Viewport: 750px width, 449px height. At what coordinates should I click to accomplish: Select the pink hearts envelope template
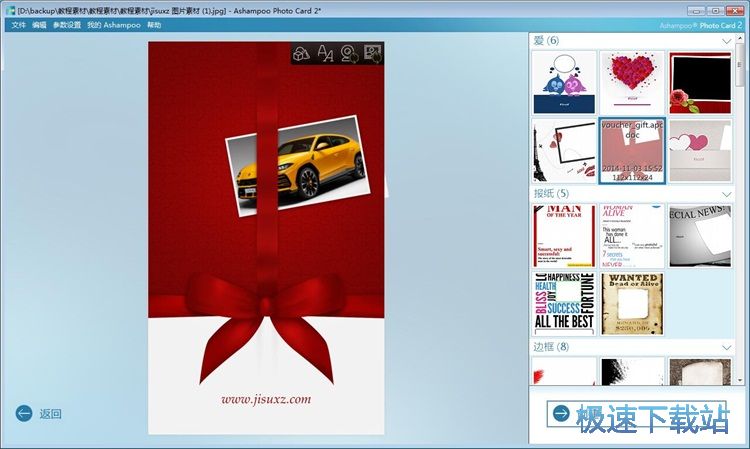pyautogui.click(x=700, y=151)
